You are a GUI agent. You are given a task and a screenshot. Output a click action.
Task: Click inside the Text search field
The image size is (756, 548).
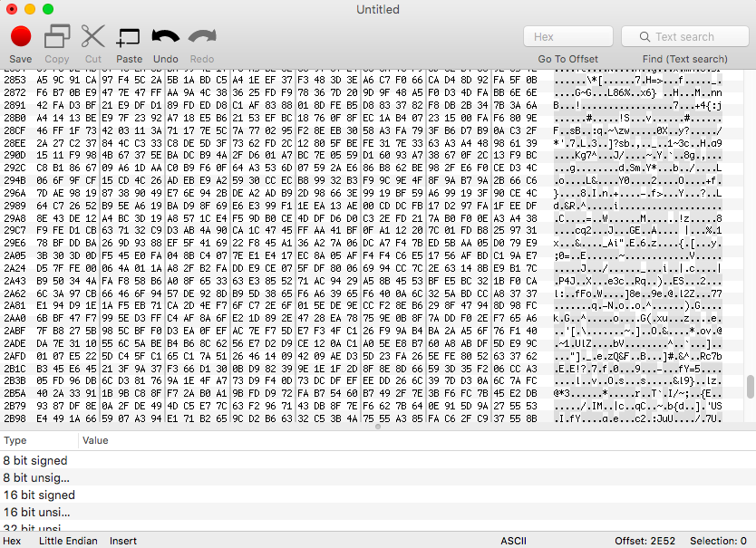pyautogui.click(x=684, y=36)
